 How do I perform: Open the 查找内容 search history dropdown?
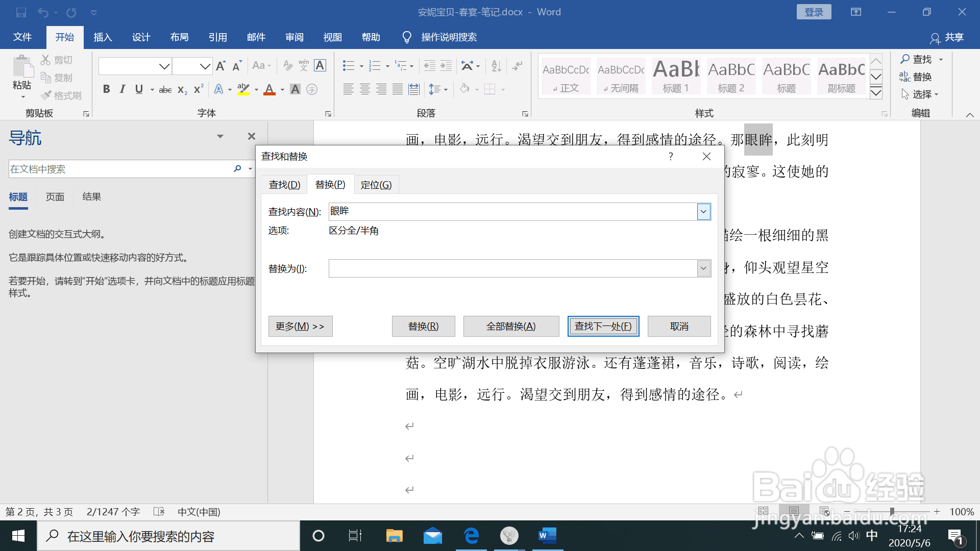click(703, 211)
